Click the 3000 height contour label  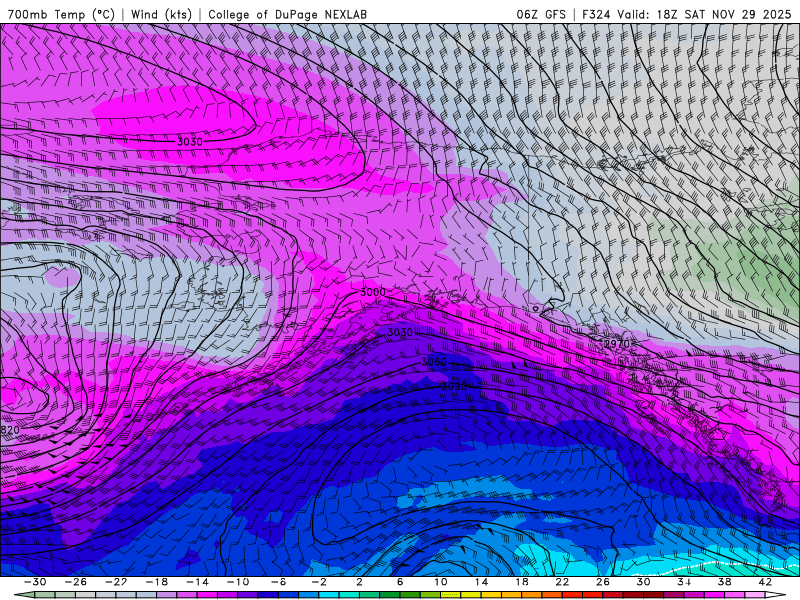373,292
